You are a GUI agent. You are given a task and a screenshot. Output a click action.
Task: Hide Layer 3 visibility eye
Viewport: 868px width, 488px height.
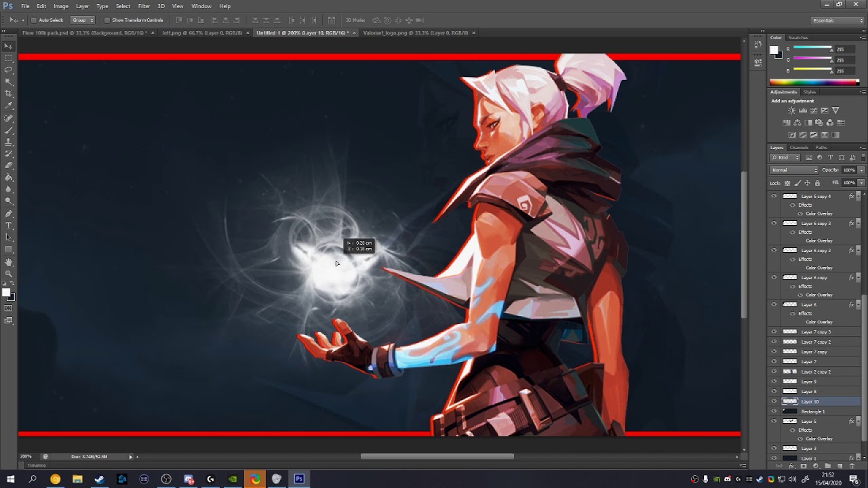click(774, 448)
